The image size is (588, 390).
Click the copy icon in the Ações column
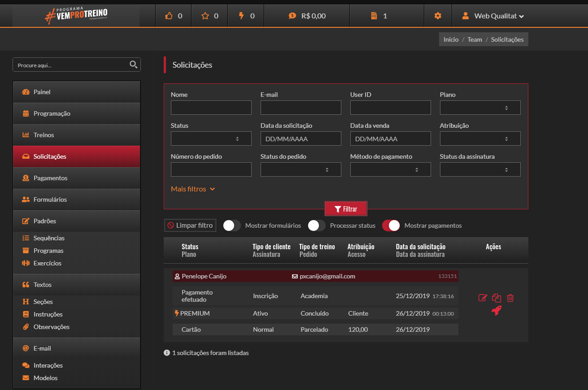coord(496,298)
